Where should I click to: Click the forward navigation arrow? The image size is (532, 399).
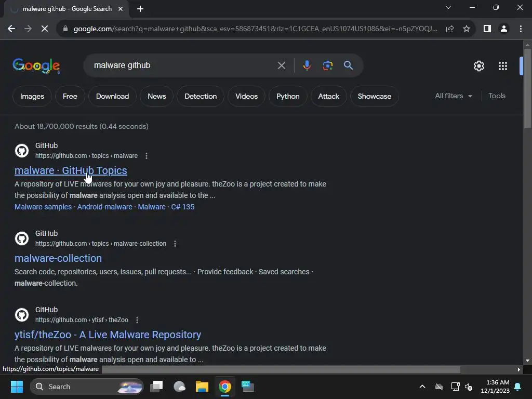point(28,29)
